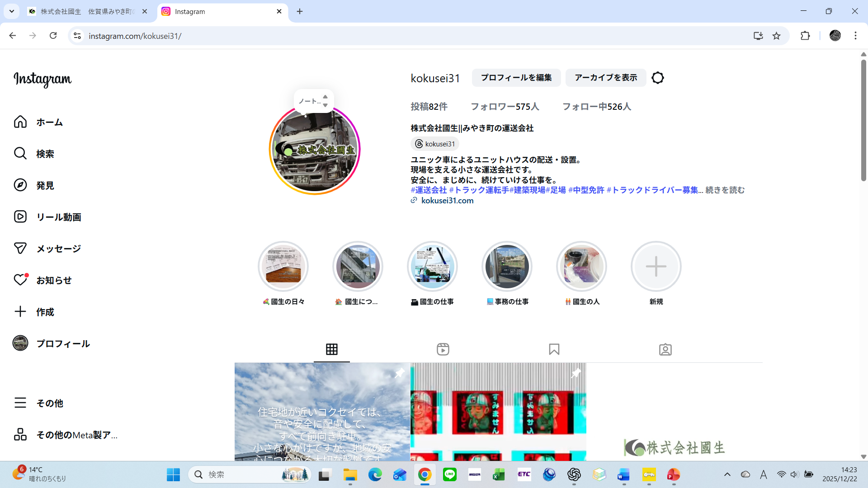The image size is (868, 488).
Task: Switch to the Saved bookmark tab
Action: click(x=554, y=349)
